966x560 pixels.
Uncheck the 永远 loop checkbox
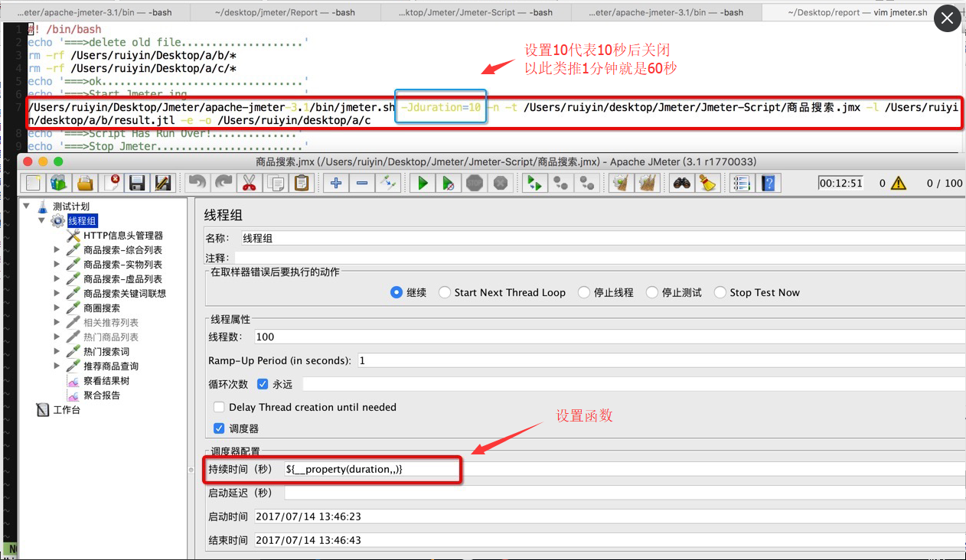tap(263, 384)
